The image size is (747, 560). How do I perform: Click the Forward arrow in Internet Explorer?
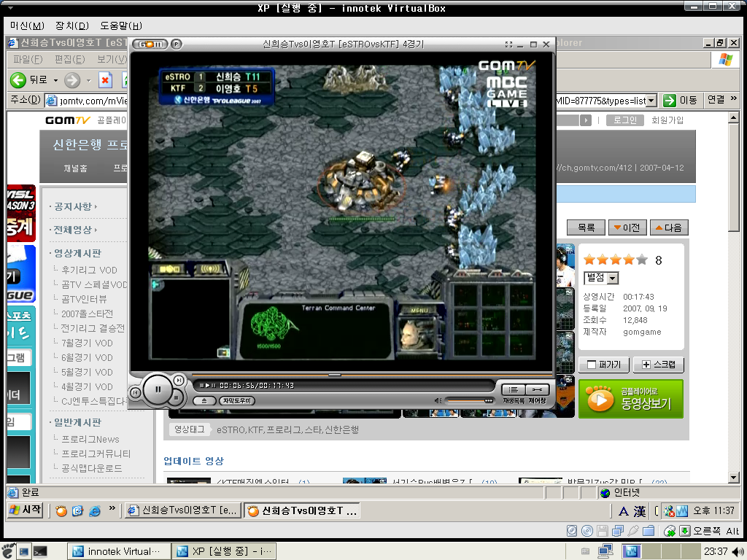(x=72, y=80)
